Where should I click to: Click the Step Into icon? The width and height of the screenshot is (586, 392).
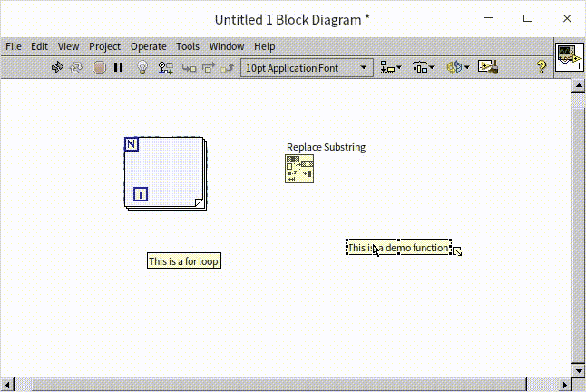189,67
